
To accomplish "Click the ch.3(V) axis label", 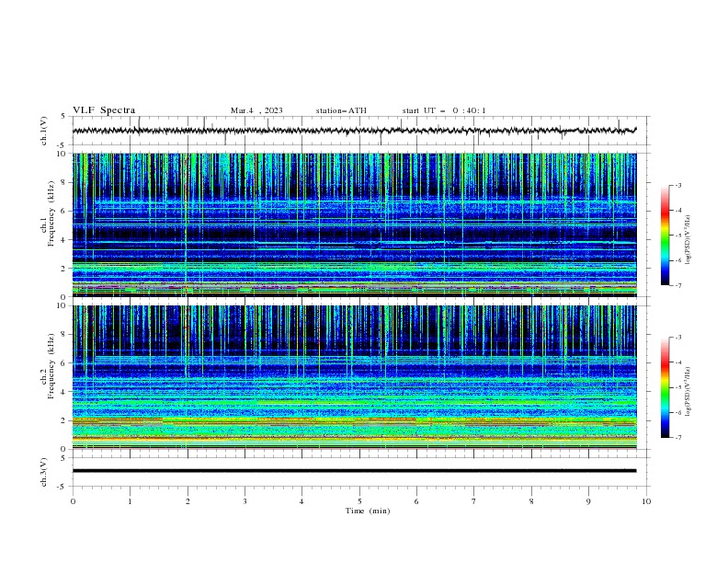I will coord(44,472).
